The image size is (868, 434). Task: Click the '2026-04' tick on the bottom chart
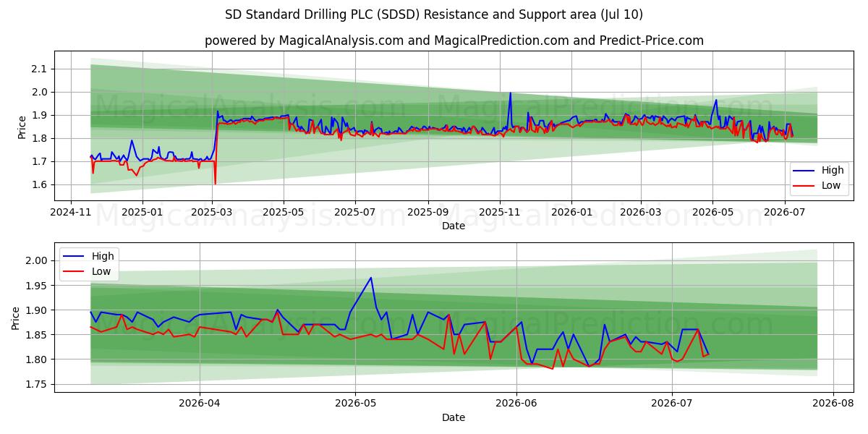tap(199, 404)
